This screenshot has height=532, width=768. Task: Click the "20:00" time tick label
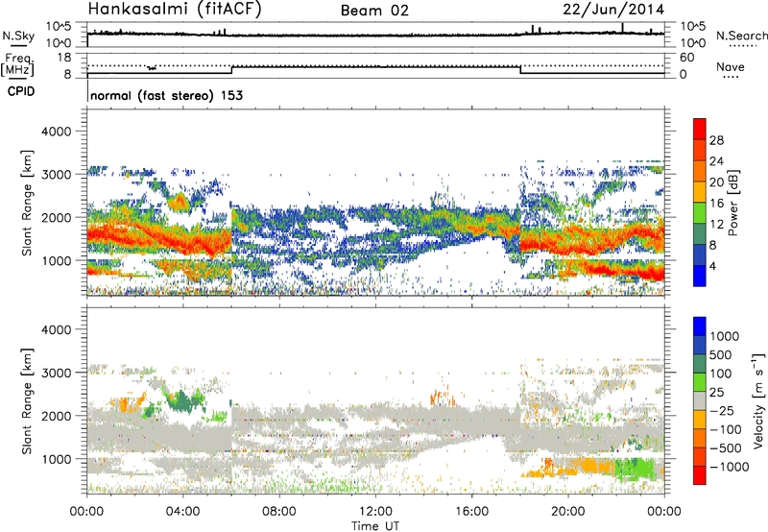(x=567, y=512)
